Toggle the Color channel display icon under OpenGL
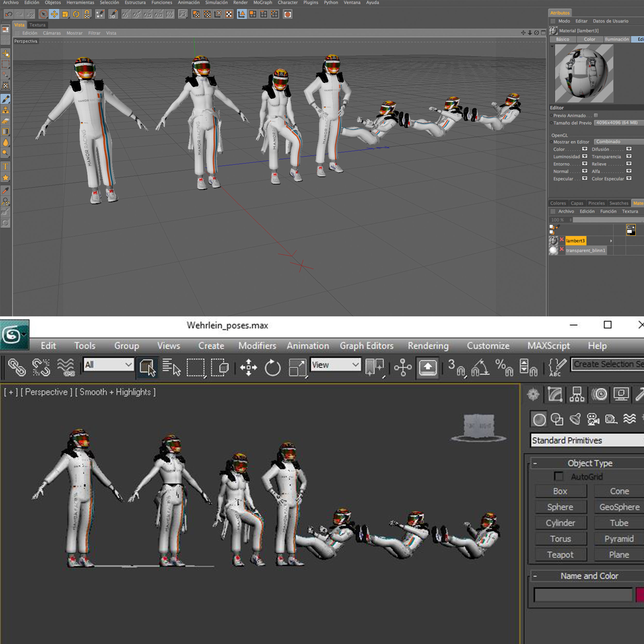The width and height of the screenshot is (644, 644). tap(584, 149)
